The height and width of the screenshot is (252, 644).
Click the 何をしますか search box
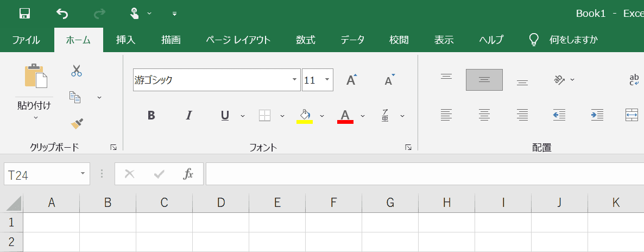[573, 40]
